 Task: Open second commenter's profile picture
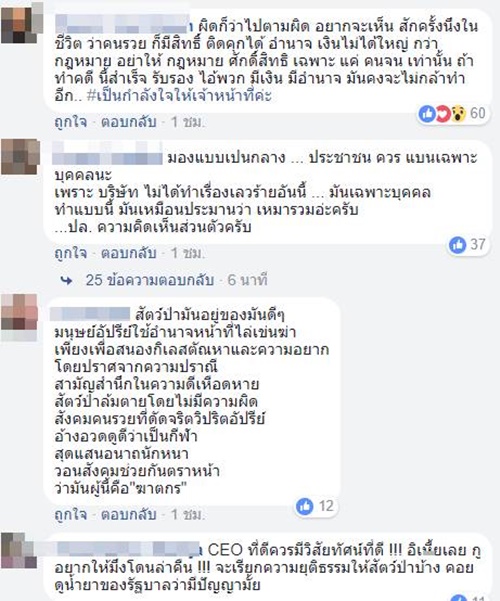coord(20,157)
